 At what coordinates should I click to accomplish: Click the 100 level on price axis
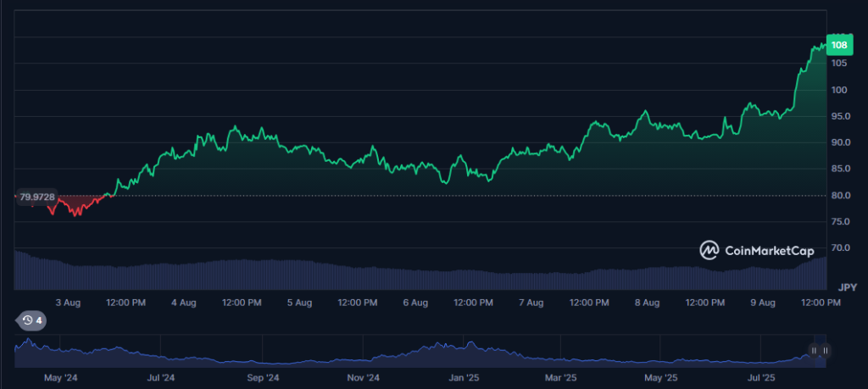pos(838,90)
